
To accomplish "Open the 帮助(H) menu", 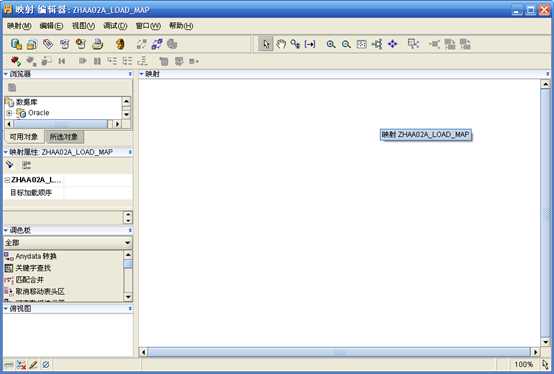I will point(181,26).
